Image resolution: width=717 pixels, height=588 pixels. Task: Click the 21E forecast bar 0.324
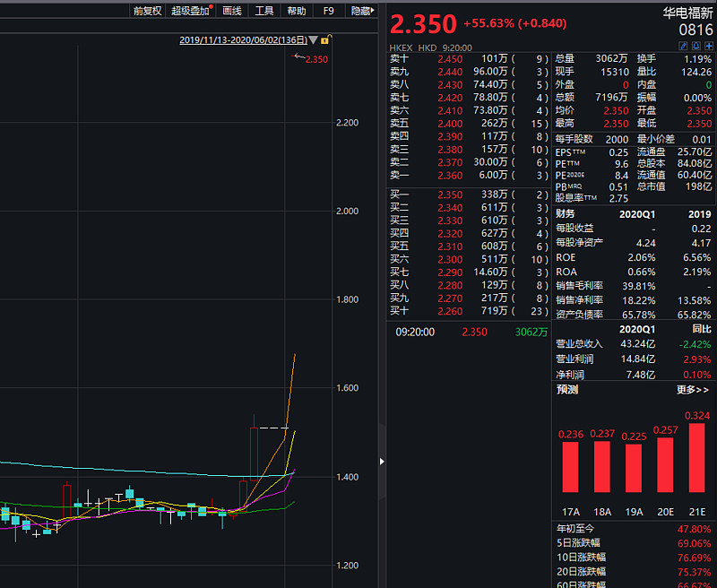697,458
